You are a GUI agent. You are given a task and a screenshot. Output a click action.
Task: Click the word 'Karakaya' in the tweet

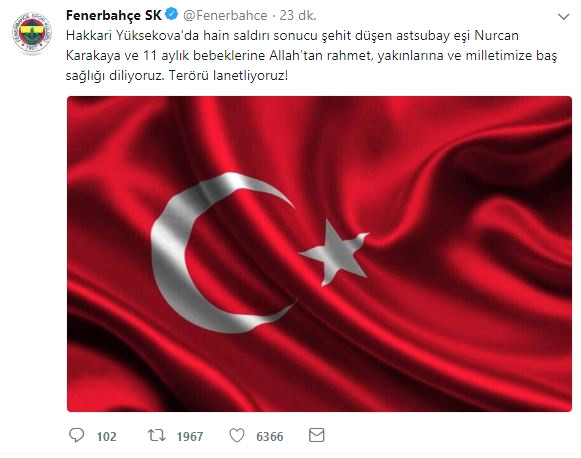93,56
